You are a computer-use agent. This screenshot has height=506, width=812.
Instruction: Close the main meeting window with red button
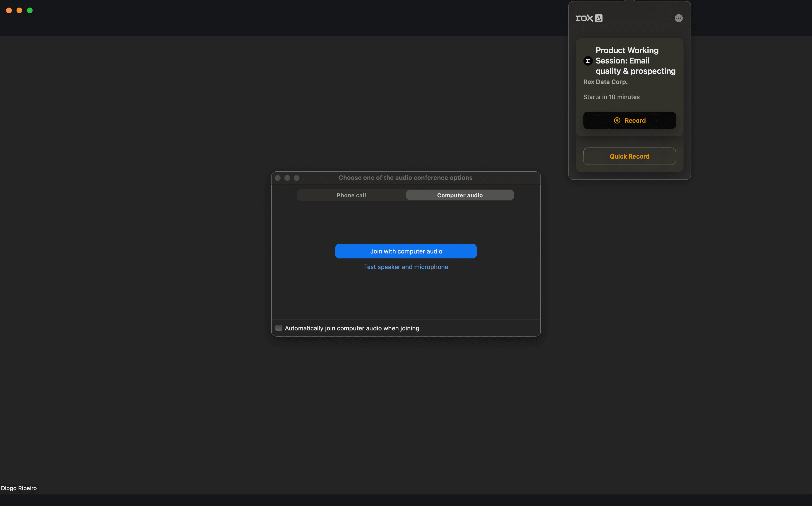9,11
